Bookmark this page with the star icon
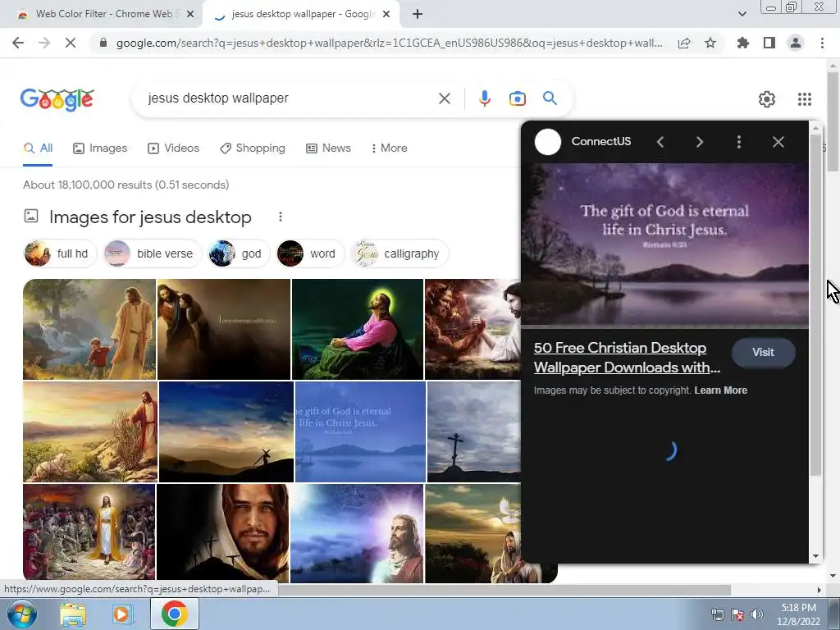Viewport: 840px width, 630px height. 710,43
